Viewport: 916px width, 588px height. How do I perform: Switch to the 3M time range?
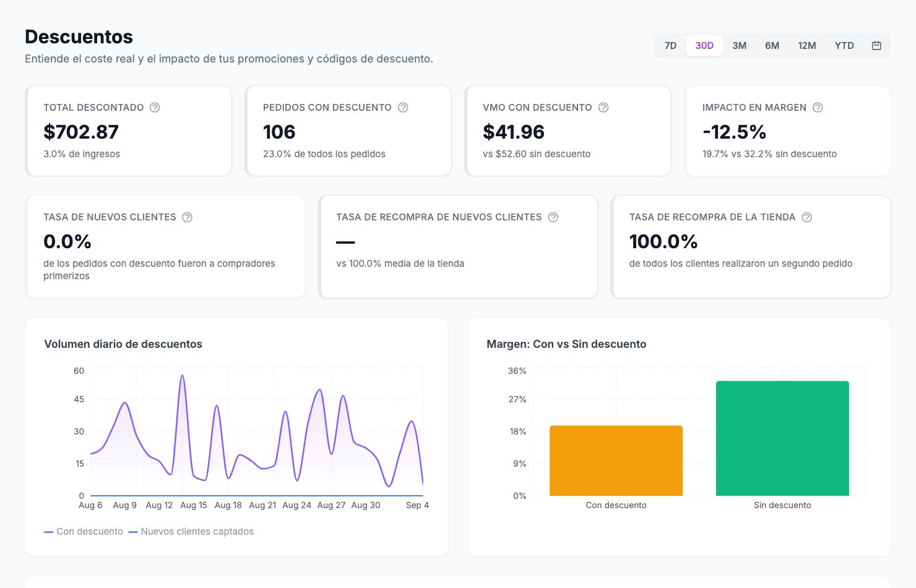[740, 45]
